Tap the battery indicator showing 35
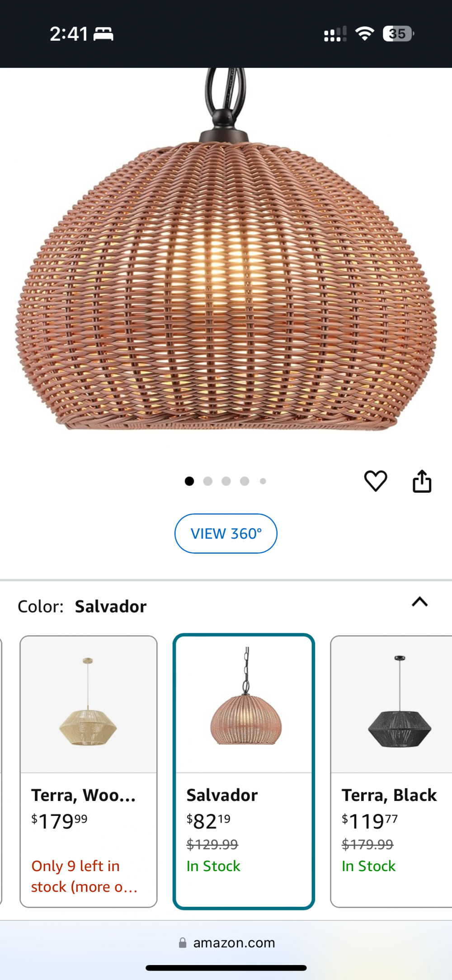 398,33
